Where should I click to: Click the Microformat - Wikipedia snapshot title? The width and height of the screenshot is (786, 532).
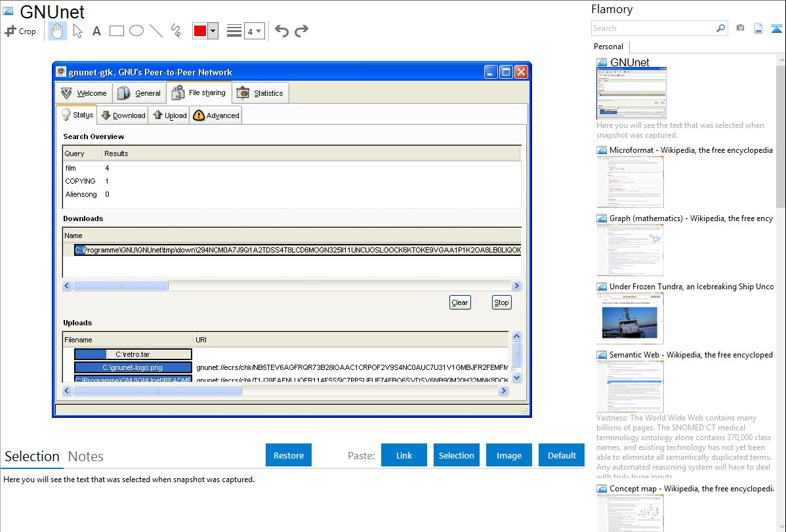691,150
